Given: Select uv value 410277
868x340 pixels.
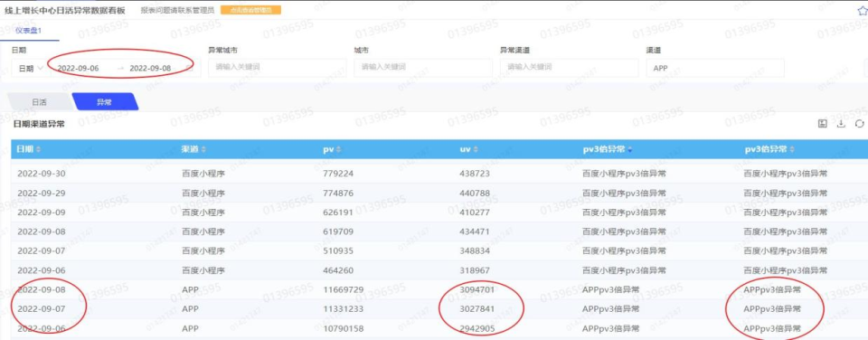Looking at the screenshot, I should point(475,212).
